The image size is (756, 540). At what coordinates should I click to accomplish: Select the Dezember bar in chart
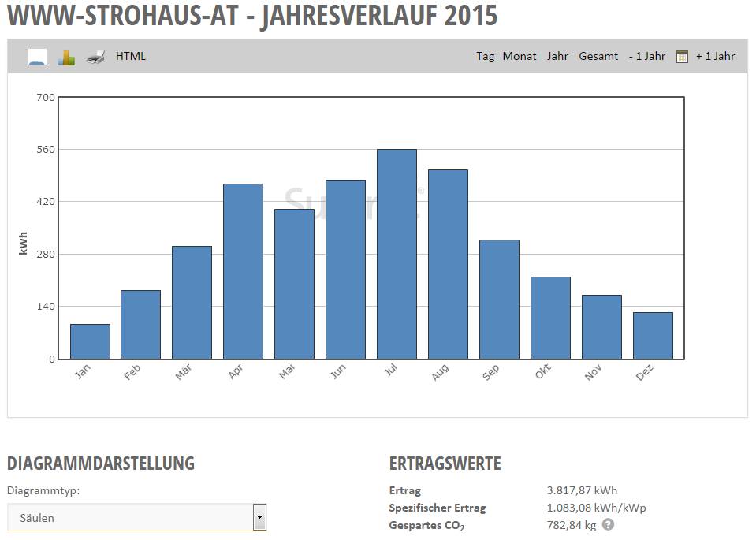pos(653,335)
